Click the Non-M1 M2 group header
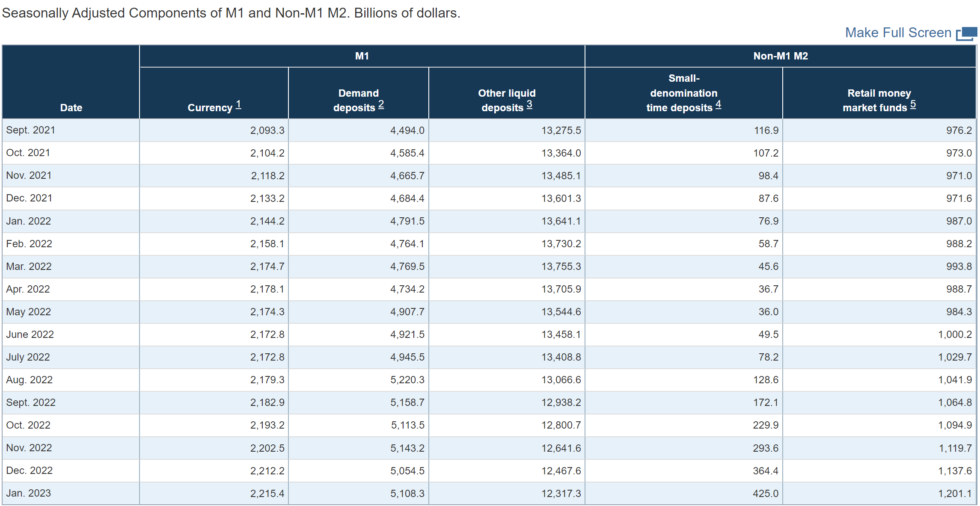The height and width of the screenshot is (506, 980). (x=780, y=56)
